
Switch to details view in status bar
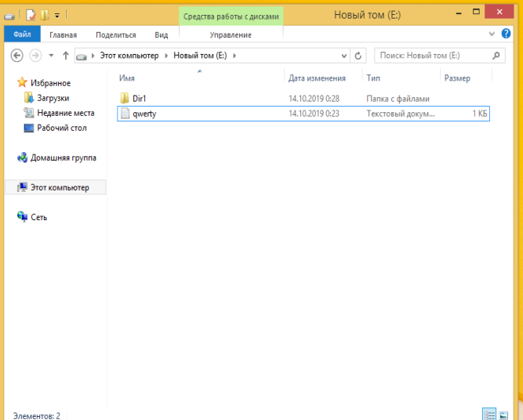click(x=488, y=414)
